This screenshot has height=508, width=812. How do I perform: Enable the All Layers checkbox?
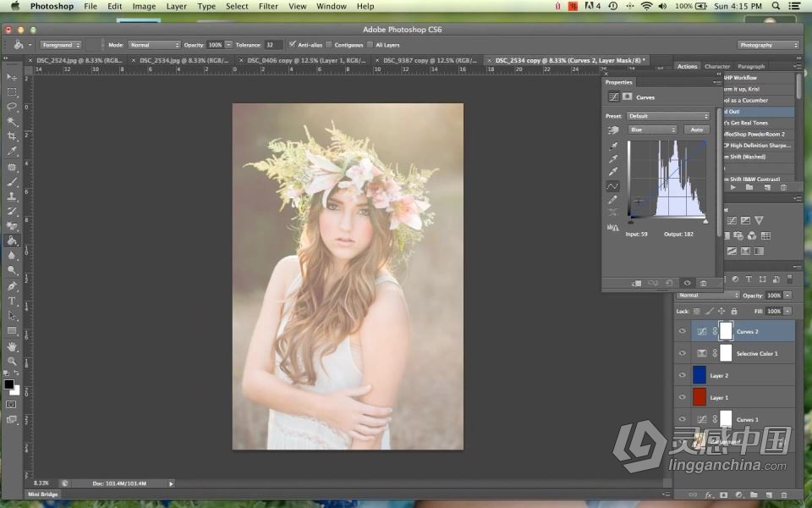(370, 45)
